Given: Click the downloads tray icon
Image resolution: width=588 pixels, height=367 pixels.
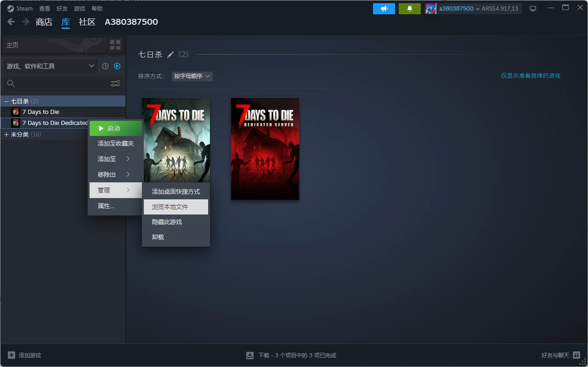Looking at the screenshot, I should pyautogui.click(x=250, y=355).
